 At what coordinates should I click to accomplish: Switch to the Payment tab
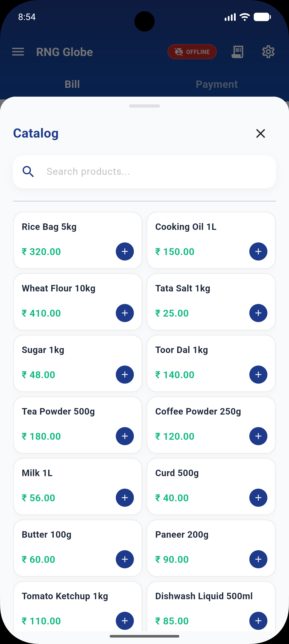pos(217,84)
